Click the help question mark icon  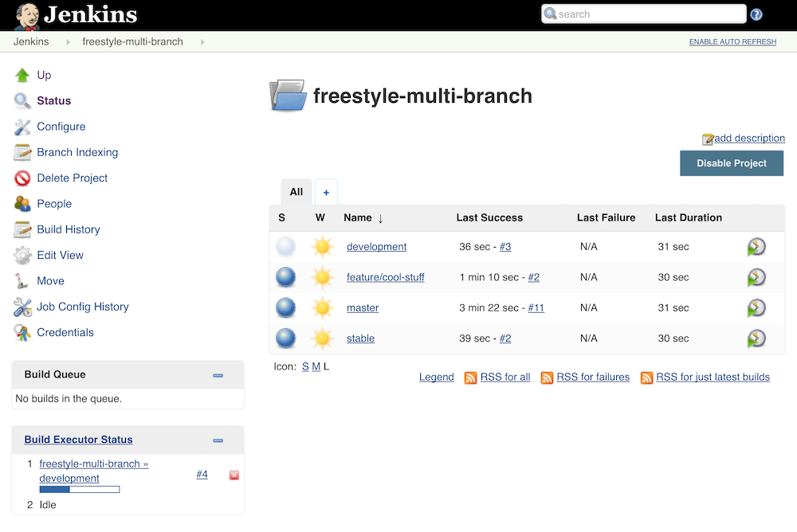pos(756,15)
